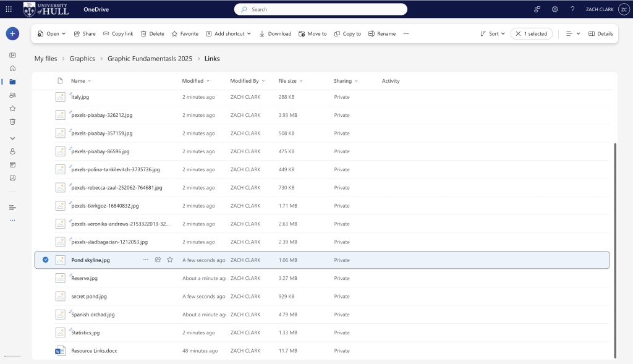
Task: Uncheck the Pond skyline.jpg selection checkbox
Action: click(x=45, y=260)
